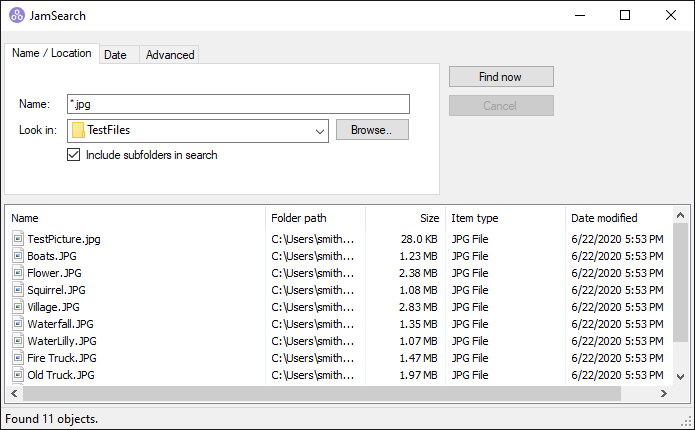The image size is (695, 430).
Task: Open the Advanced tab
Action: 170,55
